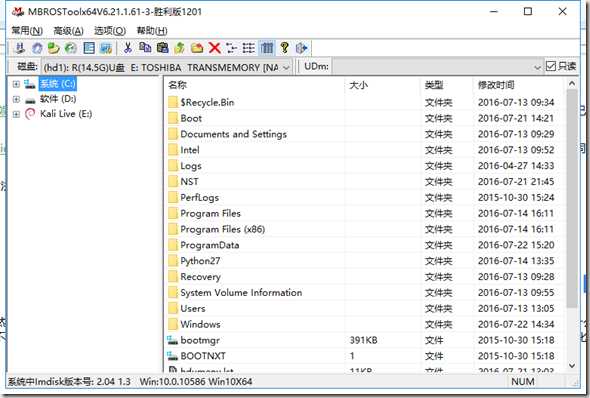The height and width of the screenshot is (398, 590).
Task: Open the 选项(O) menu
Action: click(109, 30)
